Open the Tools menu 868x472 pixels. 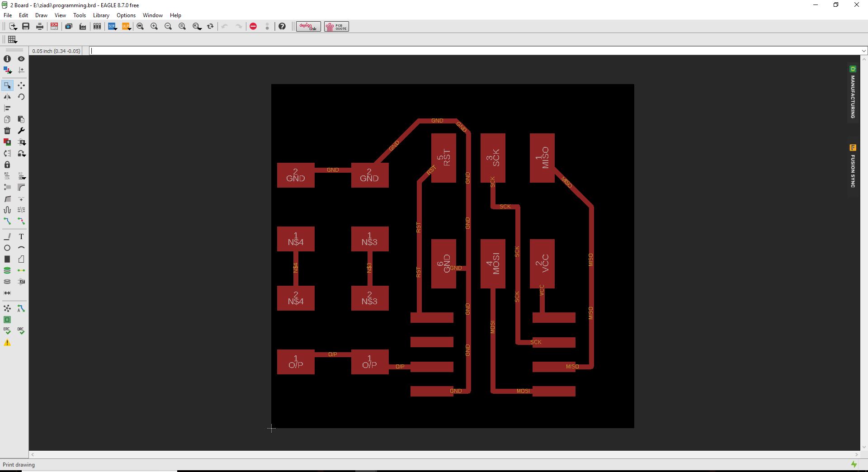point(80,15)
